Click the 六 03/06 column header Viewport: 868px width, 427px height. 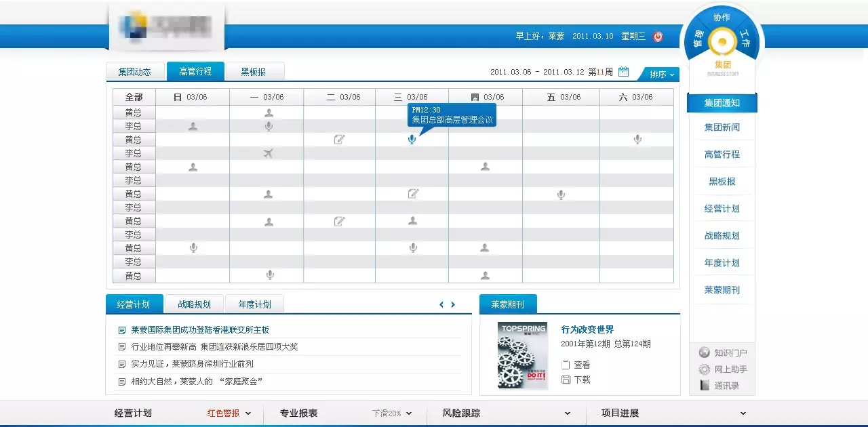pos(636,97)
